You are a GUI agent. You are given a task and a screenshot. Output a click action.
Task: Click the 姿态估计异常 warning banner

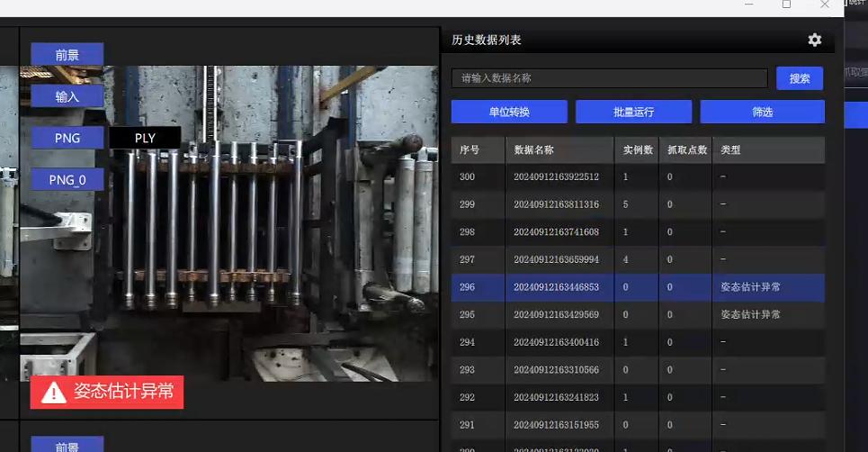pos(107,393)
